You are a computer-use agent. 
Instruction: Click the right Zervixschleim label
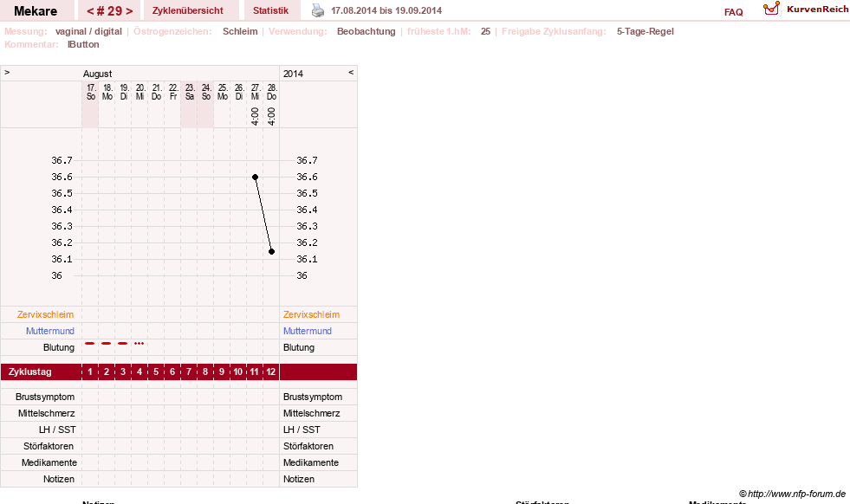point(311,314)
